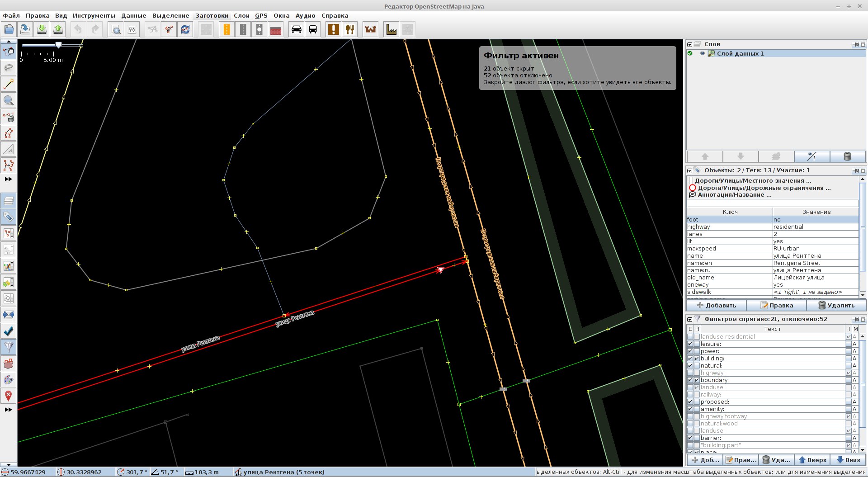Click the map zoom slider handle
The height and width of the screenshot is (477, 868).
(x=58, y=45)
